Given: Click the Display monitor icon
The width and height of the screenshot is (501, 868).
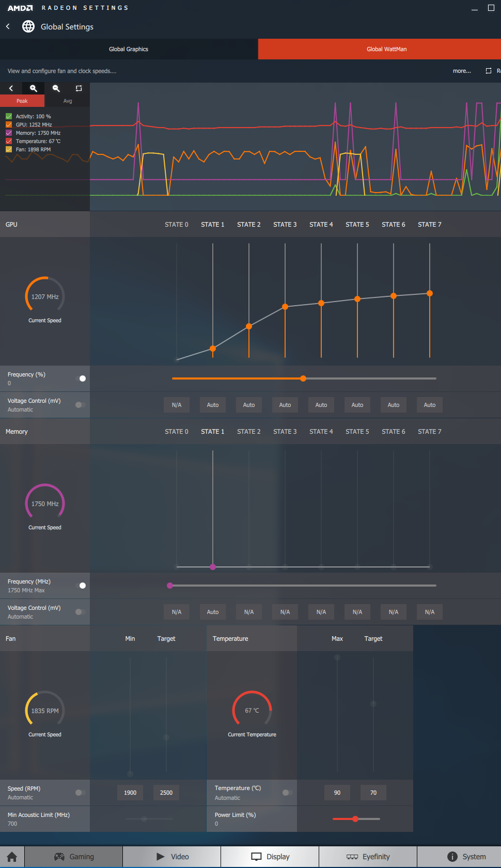Looking at the screenshot, I should 256,857.
